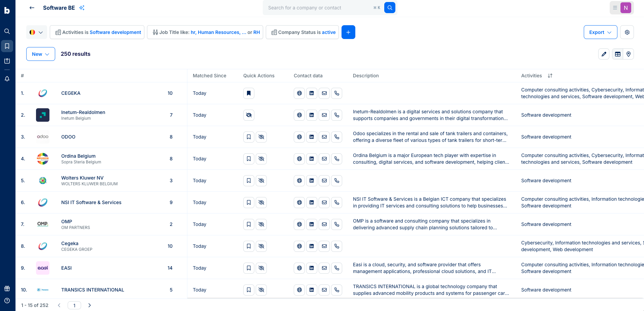Image resolution: width=644 pixels, height=311 pixels.
Task: Click the Quick Actions column header
Action: pyautogui.click(x=259, y=76)
